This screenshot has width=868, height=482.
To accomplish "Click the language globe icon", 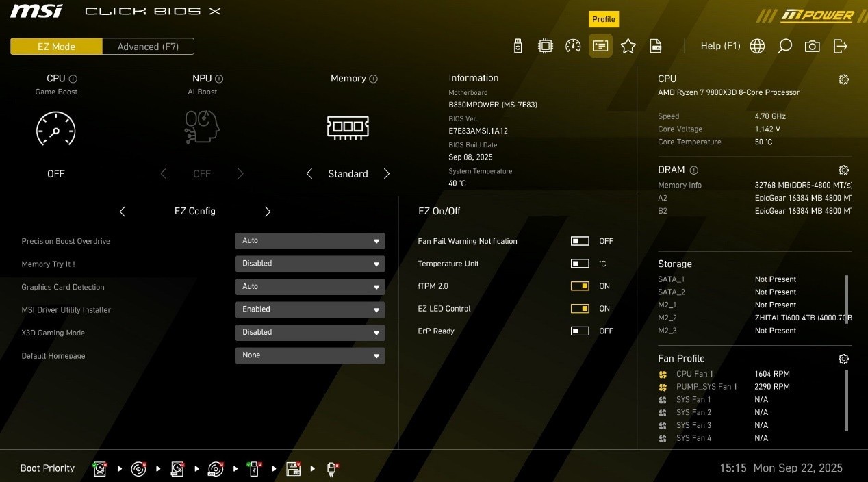I will point(757,46).
